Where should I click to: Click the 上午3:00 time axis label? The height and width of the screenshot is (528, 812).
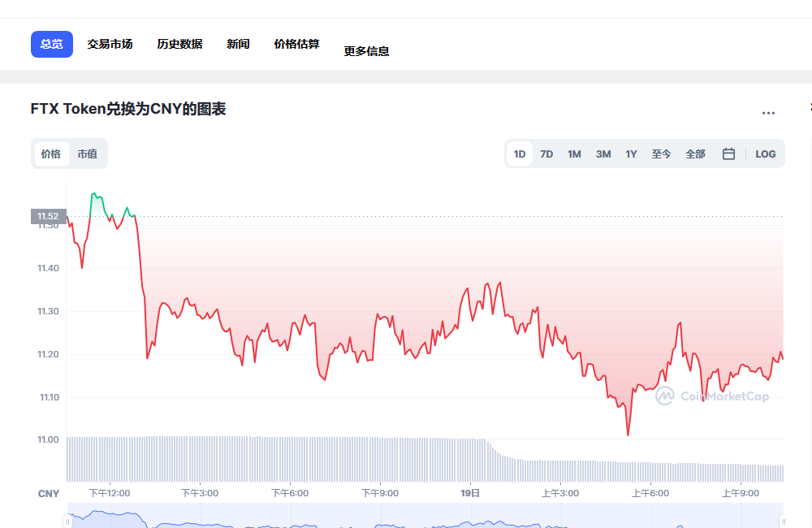point(560,493)
